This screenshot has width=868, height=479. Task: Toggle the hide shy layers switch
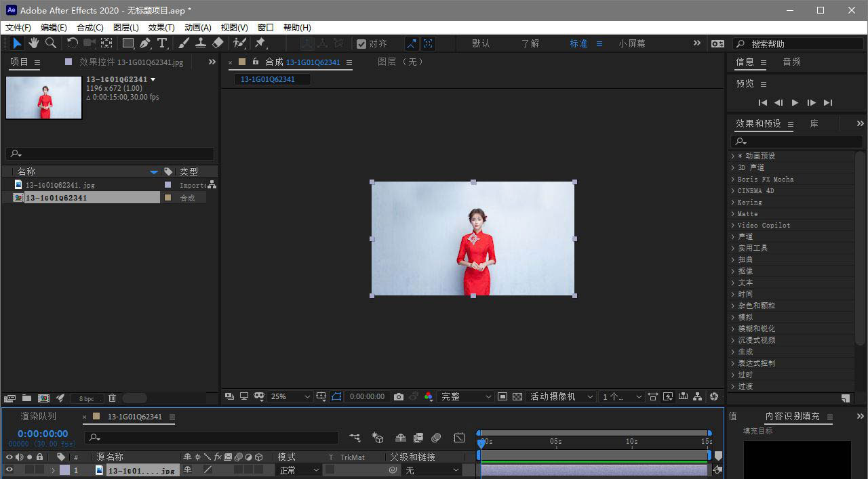[401, 438]
